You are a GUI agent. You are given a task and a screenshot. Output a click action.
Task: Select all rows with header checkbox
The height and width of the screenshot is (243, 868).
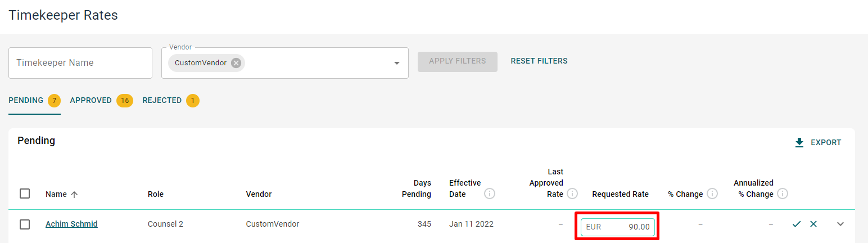25,193
